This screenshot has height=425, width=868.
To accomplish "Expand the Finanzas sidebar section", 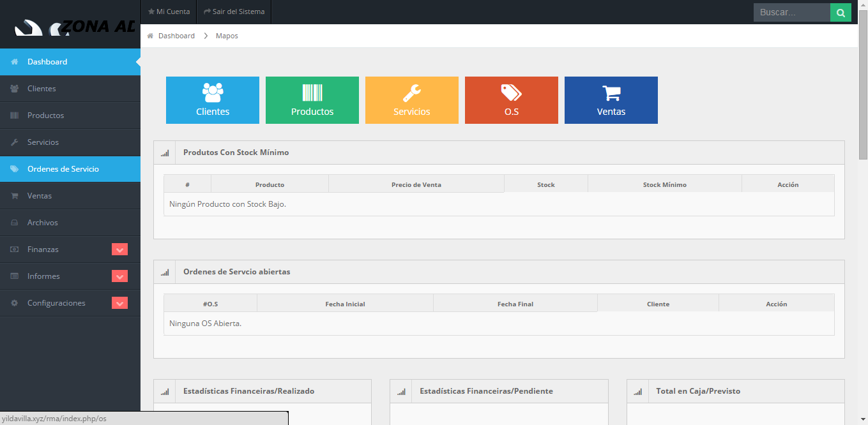I will click(x=119, y=249).
